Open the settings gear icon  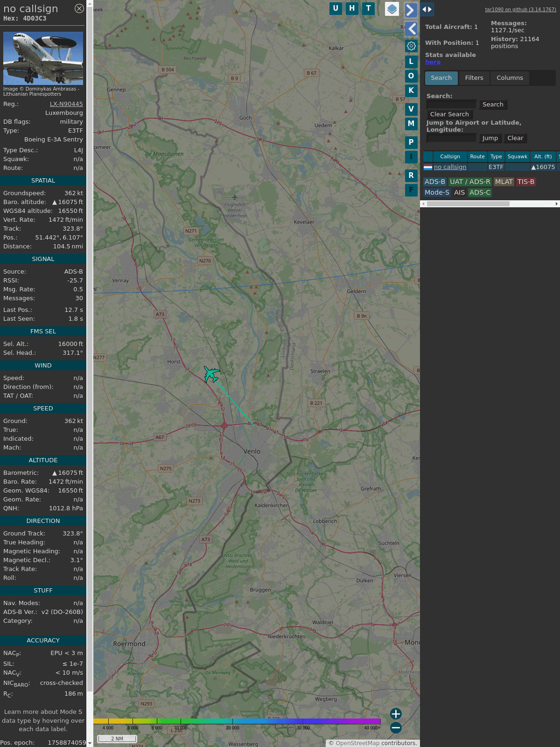pyautogui.click(x=411, y=46)
